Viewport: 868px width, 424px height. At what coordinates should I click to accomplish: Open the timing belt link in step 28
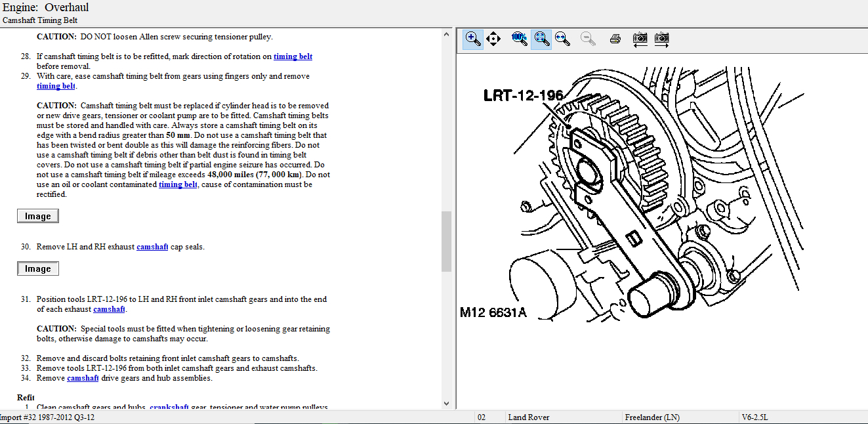coord(293,56)
